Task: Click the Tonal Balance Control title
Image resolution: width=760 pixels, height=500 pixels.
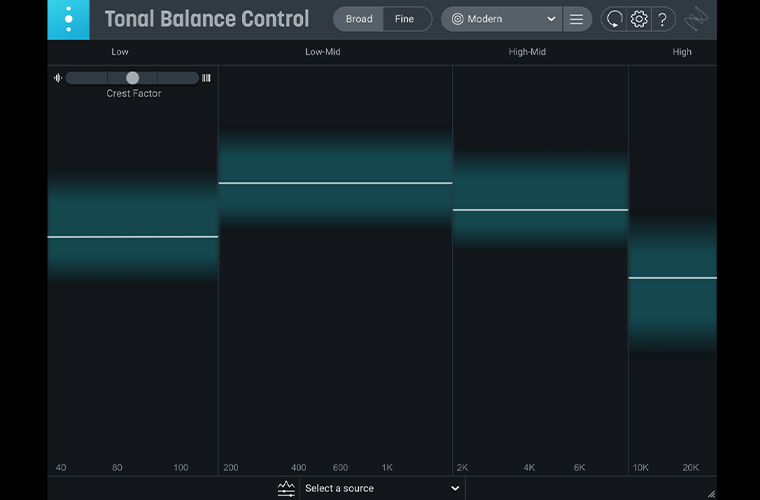Action: 207,19
